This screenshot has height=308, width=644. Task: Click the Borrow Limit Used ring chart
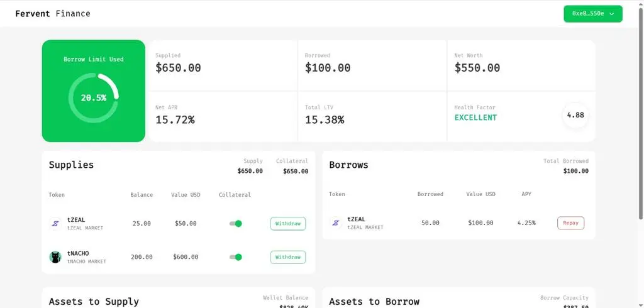94,98
